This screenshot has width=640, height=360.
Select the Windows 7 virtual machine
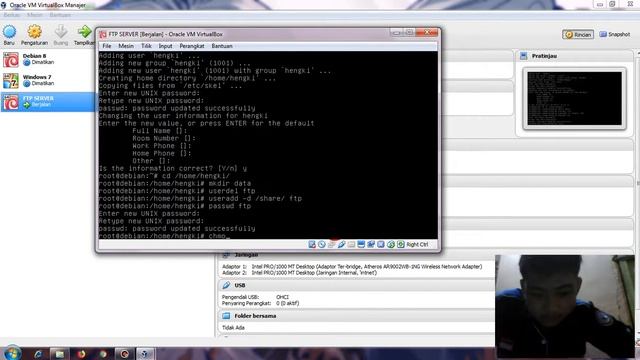click(x=48, y=81)
